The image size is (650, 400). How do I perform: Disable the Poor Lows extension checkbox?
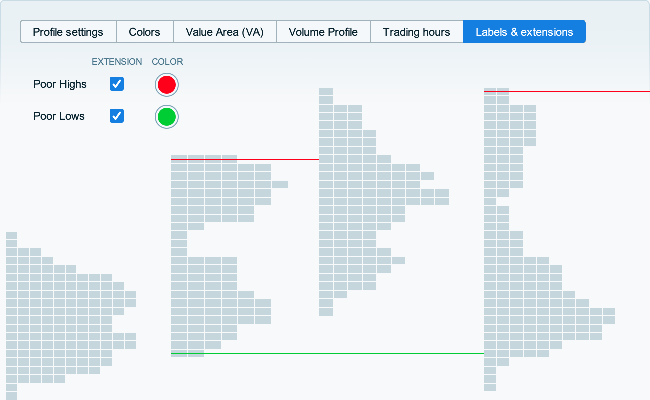(117, 116)
